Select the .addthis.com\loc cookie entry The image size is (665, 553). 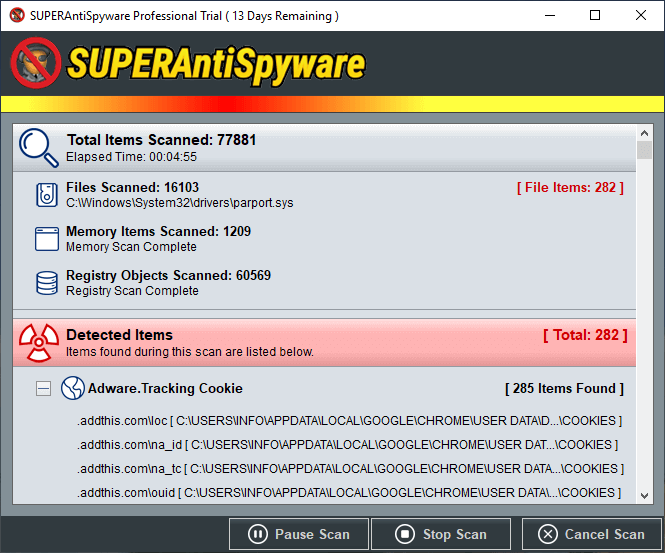349,421
